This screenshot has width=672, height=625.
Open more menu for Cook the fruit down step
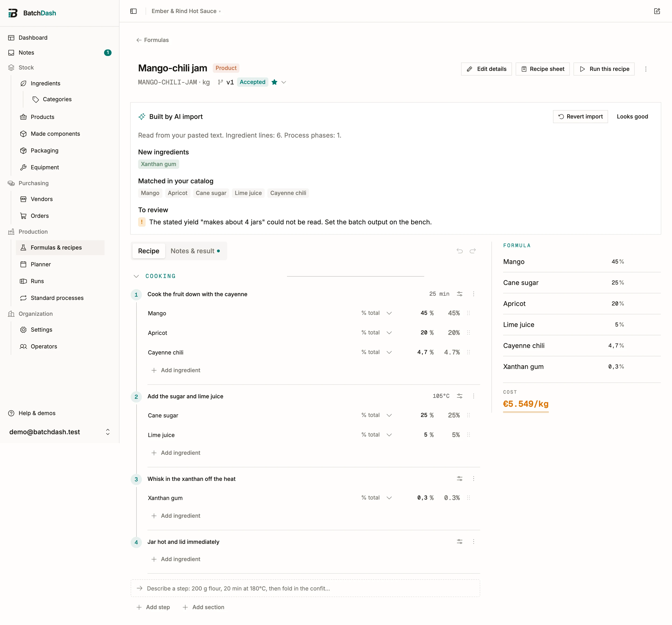point(474,294)
